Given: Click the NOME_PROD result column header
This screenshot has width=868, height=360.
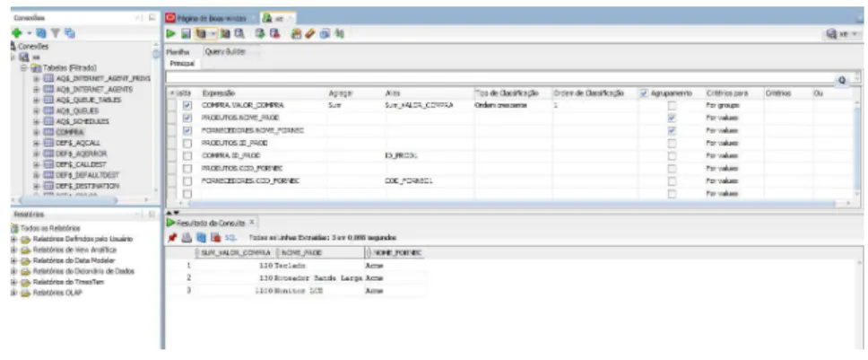Looking at the screenshot, I should [x=319, y=252].
